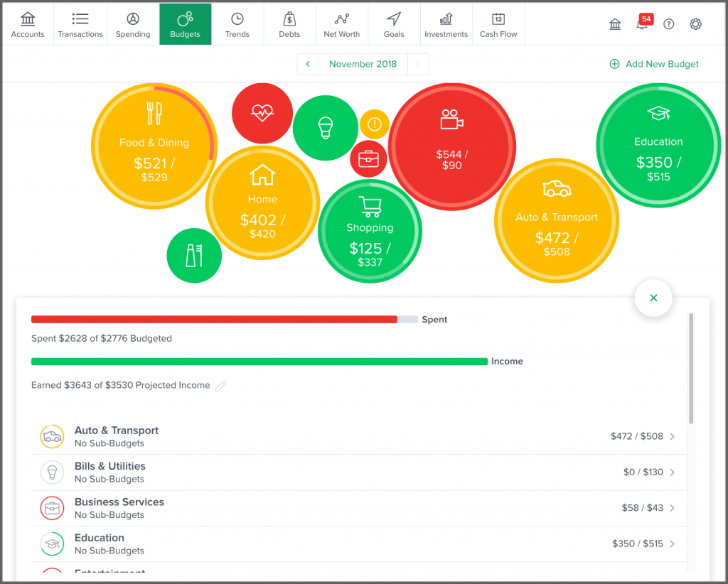Expand the Auto & Transport budget row chevron
Image resolution: width=728 pixels, height=584 pixels.
pyautogui.click(x=673, y=436)
